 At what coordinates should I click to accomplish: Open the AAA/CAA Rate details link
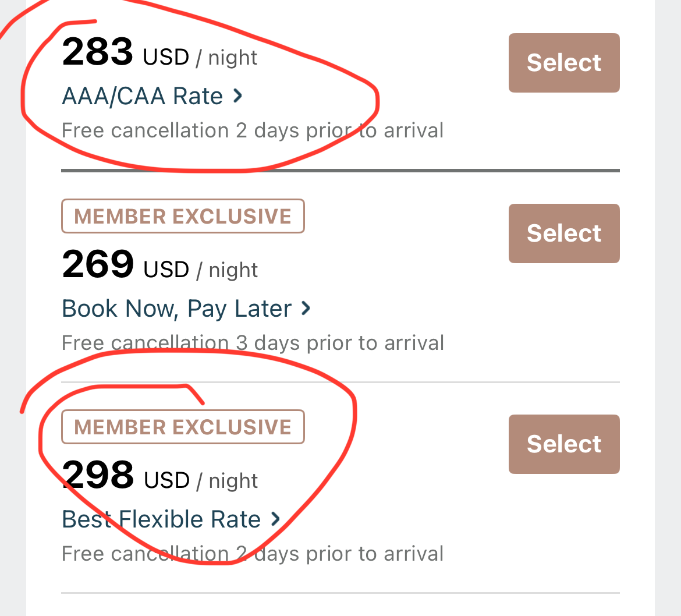coord(143,96)
